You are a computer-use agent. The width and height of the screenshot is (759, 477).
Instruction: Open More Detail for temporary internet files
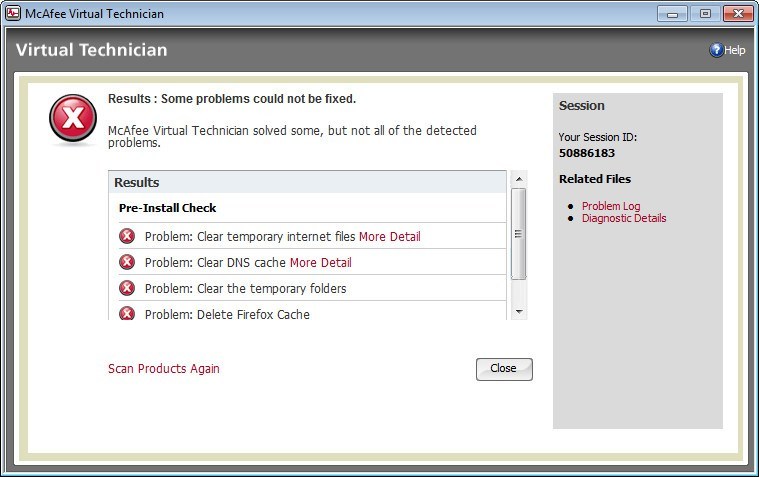(390, 236)
